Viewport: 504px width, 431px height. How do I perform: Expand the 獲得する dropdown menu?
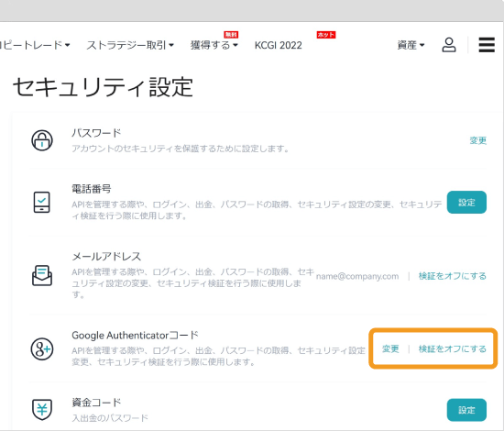tap(214, 45)
